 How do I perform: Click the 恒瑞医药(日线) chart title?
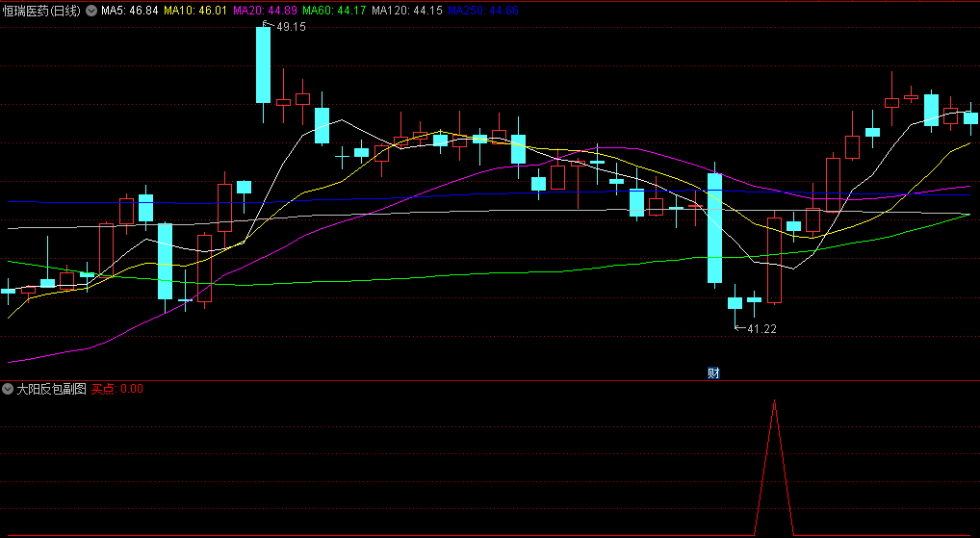click(41, 11)
